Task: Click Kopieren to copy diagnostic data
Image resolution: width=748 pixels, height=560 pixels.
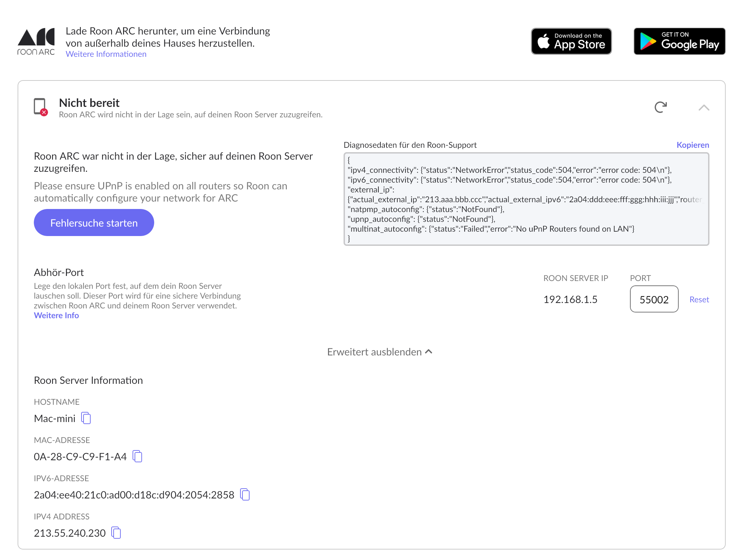Action: pyautogui.click(x=693, y=145)
